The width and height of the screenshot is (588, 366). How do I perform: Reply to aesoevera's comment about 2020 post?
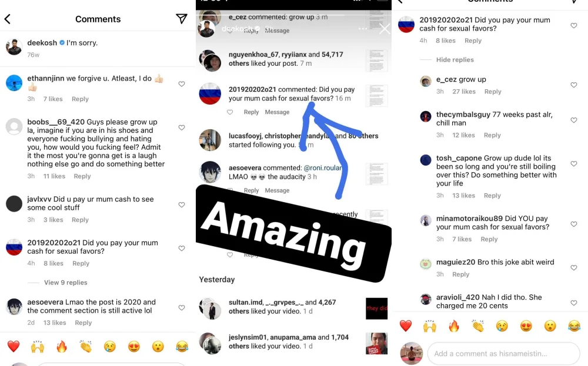(x=83, y=323)
